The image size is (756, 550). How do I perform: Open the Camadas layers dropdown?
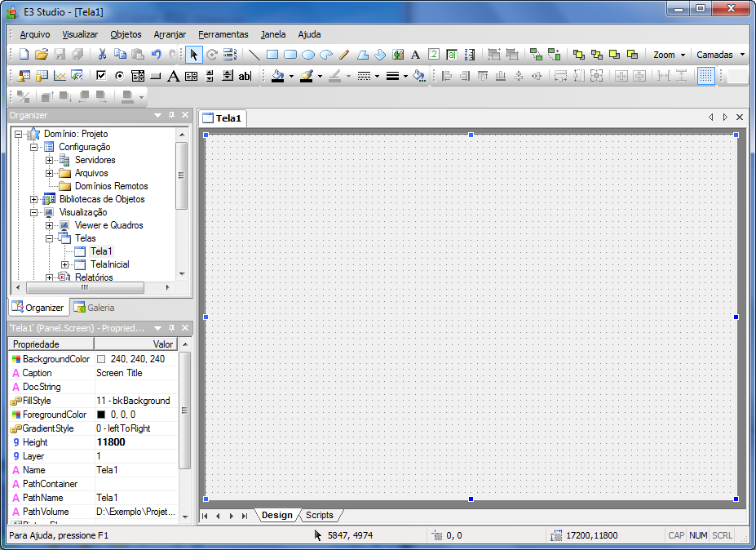(x=719, y=55)
